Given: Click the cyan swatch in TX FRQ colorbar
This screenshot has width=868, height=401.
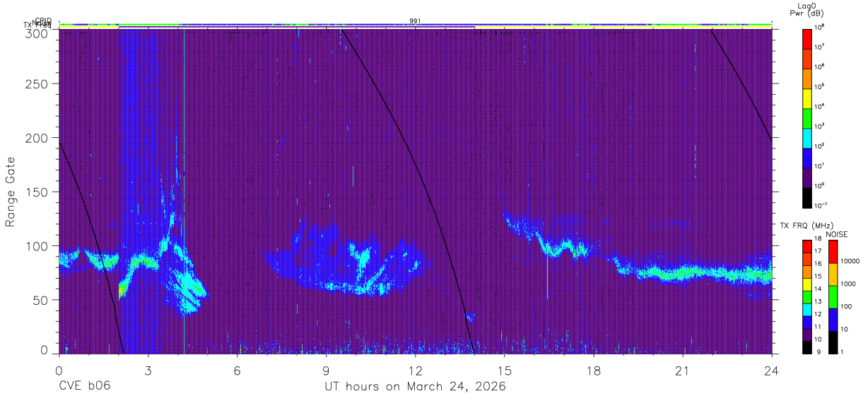Looking at the screenshot, I should click(807, 310).
